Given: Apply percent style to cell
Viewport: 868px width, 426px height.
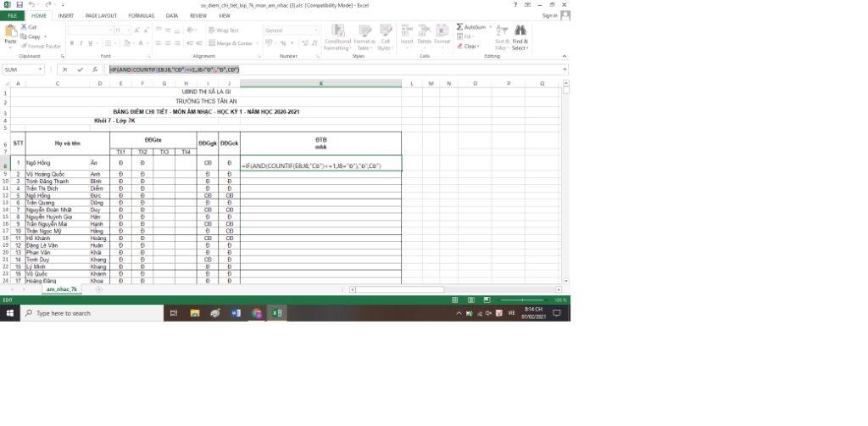Looking at the screenshot, I should coord(283,43).
